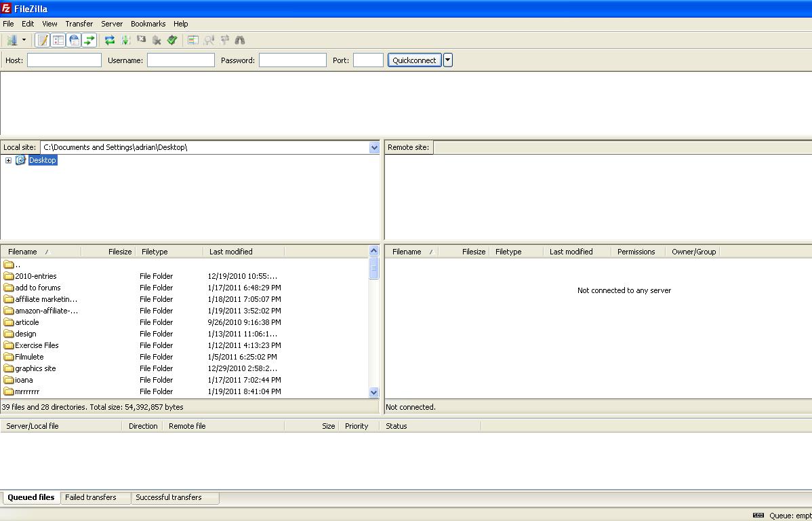Open the directory listing filters icon
The height and width of the screenshot is (521, 812).
click(x=193, y=40)
